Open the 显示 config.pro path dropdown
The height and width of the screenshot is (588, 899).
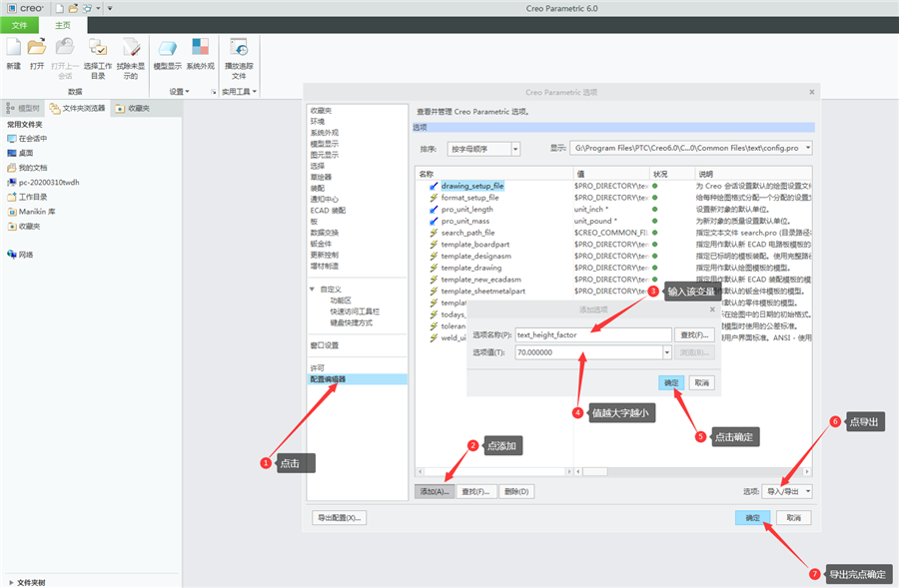[808, 148]
